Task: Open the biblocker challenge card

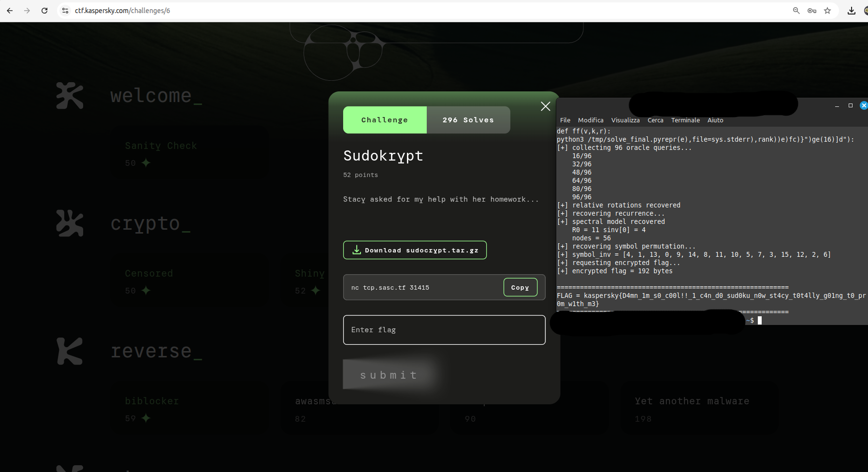Action: pos(189,409)
